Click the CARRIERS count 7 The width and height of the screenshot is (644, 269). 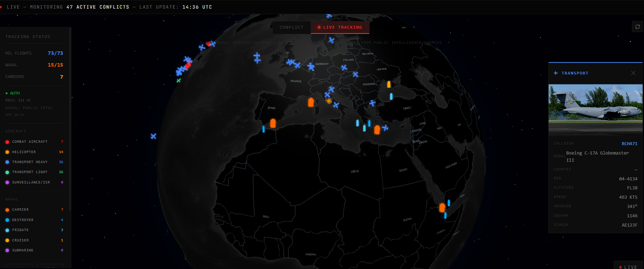tap(62, 77)
